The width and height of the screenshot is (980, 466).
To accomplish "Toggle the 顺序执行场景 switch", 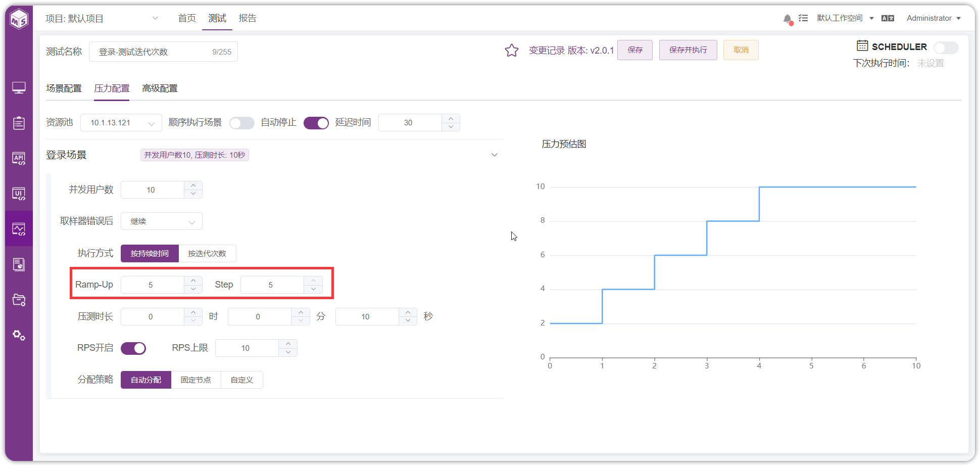I will [x=242, y=123].
